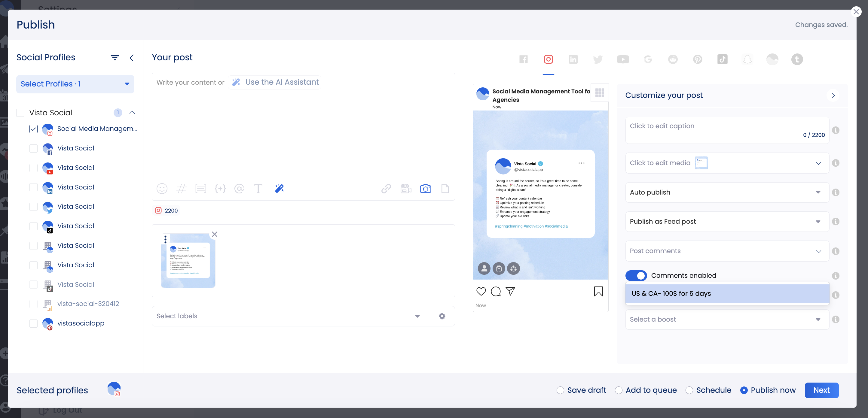
Task: Select the Schedule radio option
Action: pyautogui.click(x=689, y=390)
